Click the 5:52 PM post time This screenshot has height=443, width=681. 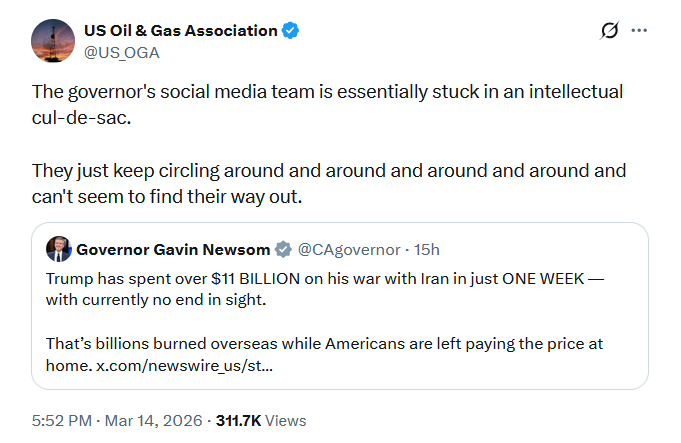click(x=64, y=421)
